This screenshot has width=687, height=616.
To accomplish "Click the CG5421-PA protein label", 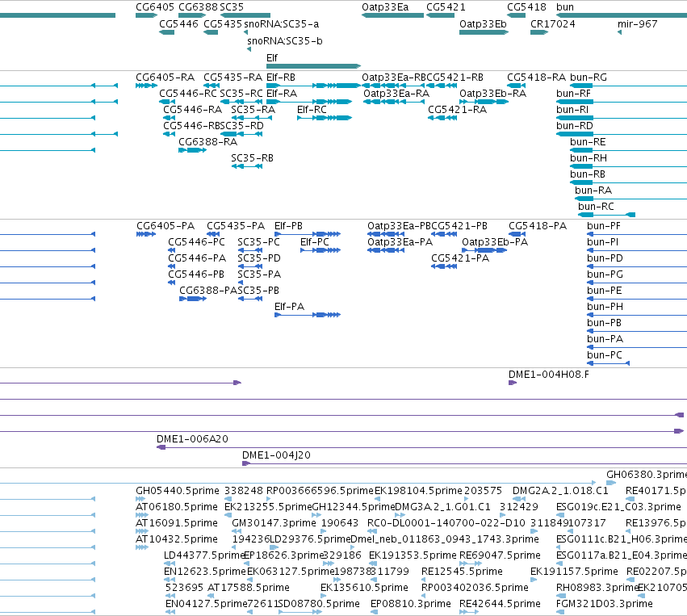I will [x=460, y=258].
